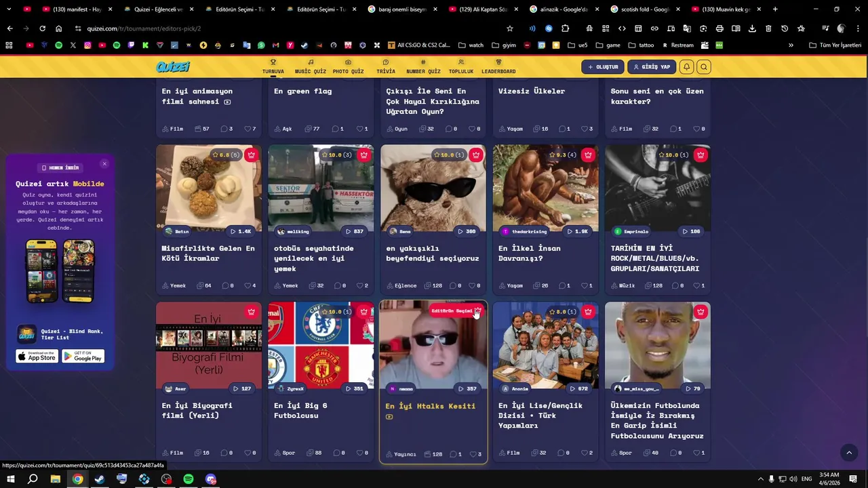Open the Windows Start menu
The height and width of the screenshot is (488, 868).
[10, 479]
